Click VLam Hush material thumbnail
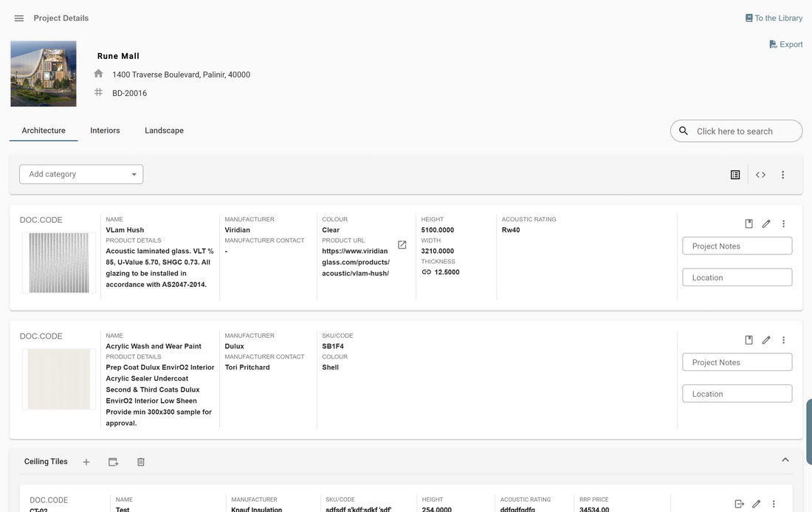The width and height of the screenshot is (812, 512). tap(58, 262)
